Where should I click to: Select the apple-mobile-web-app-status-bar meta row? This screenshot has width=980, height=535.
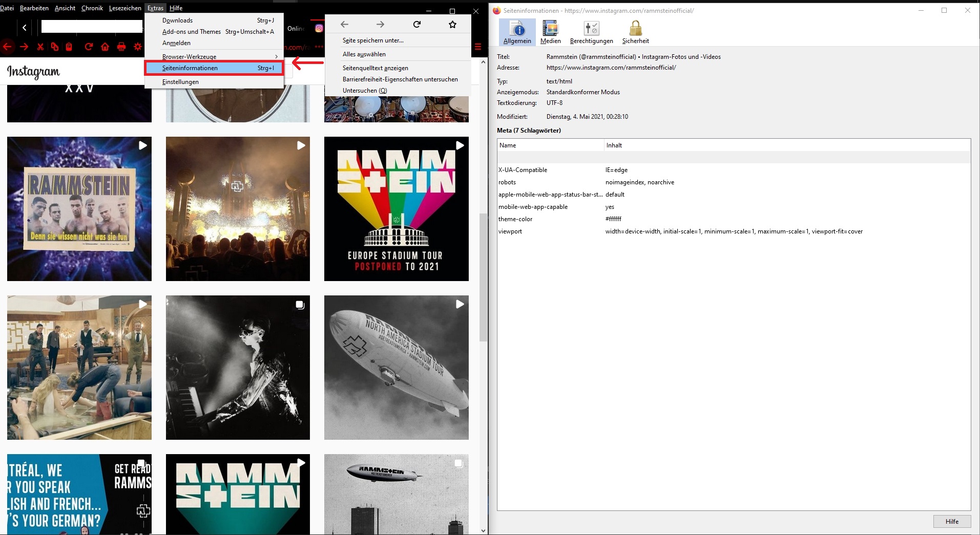pos(734,195)
